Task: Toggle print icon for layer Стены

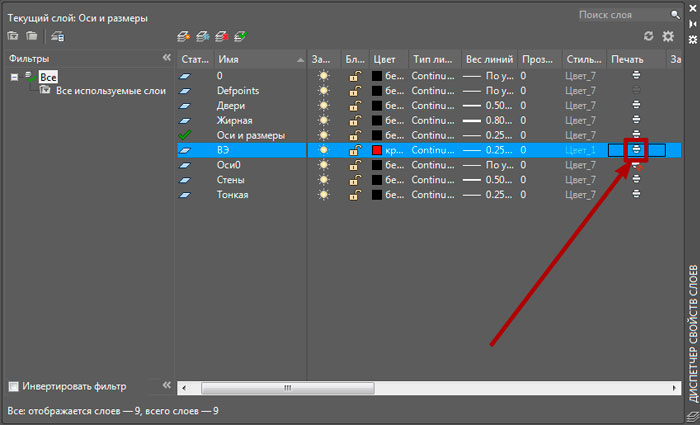Action: point(636,179)
